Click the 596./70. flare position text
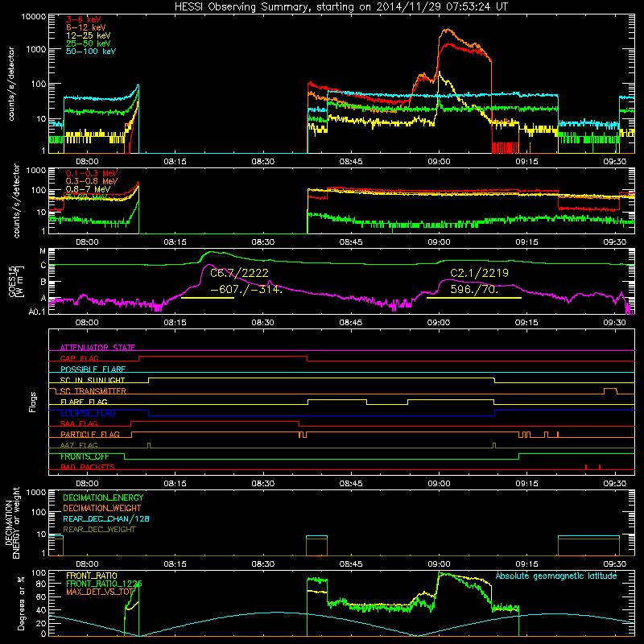Viewport: 644px width, 644px height. click(474, 289)
